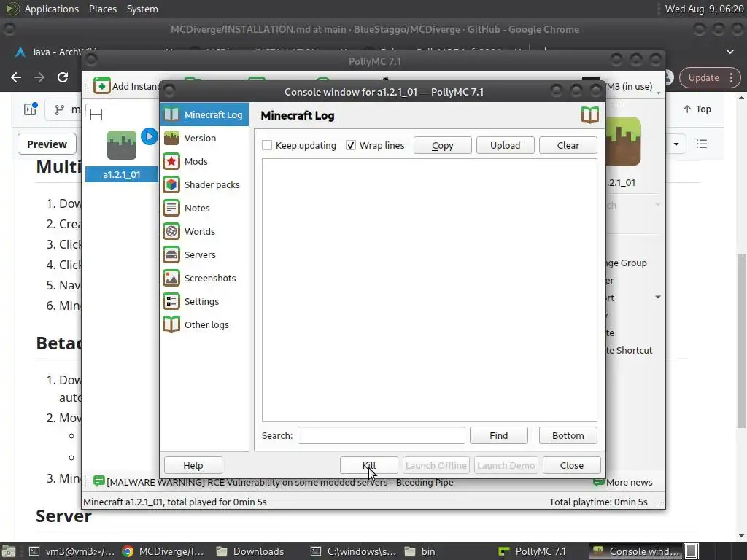Click the Screenshots page icon
This screenshot has width=747, height=560.
(x=171, y=278)
